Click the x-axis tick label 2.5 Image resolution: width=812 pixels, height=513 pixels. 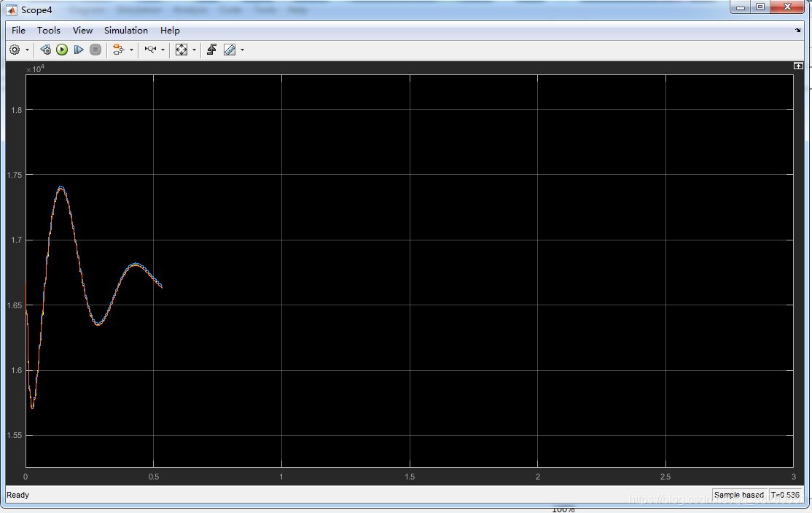point(665,477)
